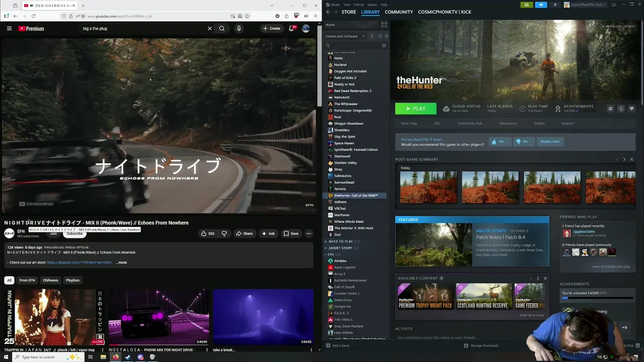
Task: Show next Post-Game Summary screenshots
Action: pos(624,159)
